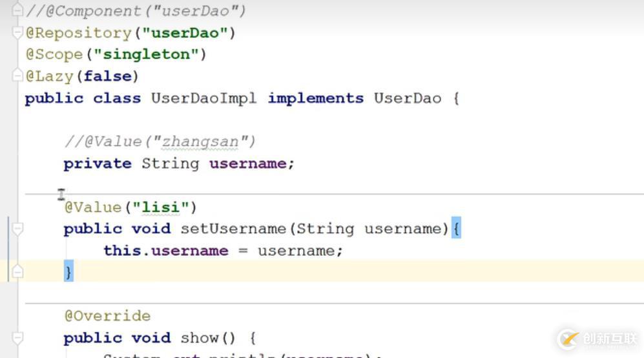Screen dimensions: 644x358
Task: Collapse the show() method using the gutter marker
Action: coord(17,338)
